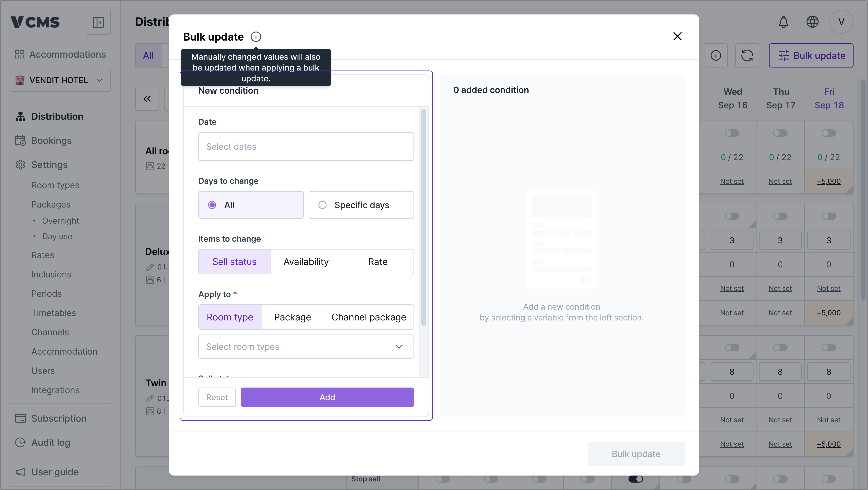
Task: Click Bulk update button in dialog footer
Action: point(636,454)
